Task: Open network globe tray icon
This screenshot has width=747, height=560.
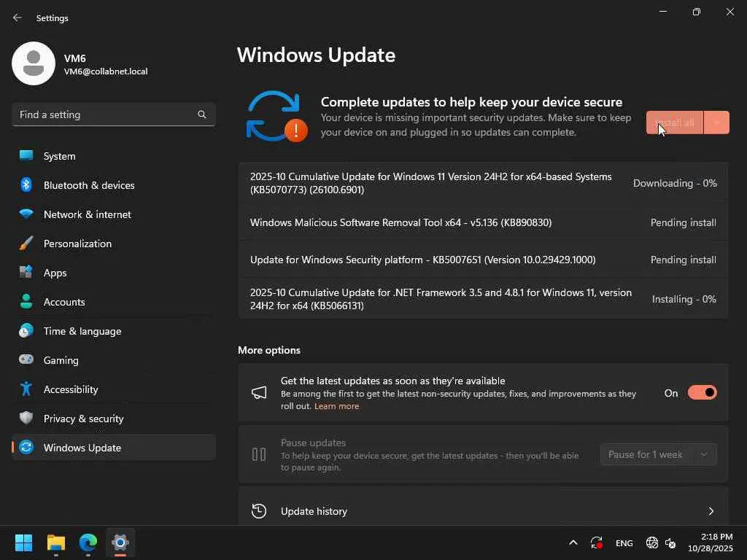Action: pyautogui.click(x=651, y=542)
